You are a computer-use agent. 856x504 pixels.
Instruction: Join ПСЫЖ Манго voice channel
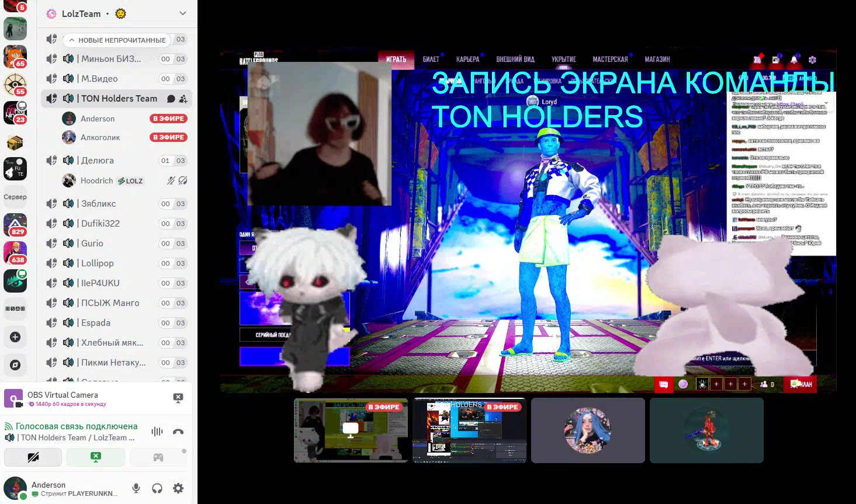pyautogui.click(x=116, y=303)
